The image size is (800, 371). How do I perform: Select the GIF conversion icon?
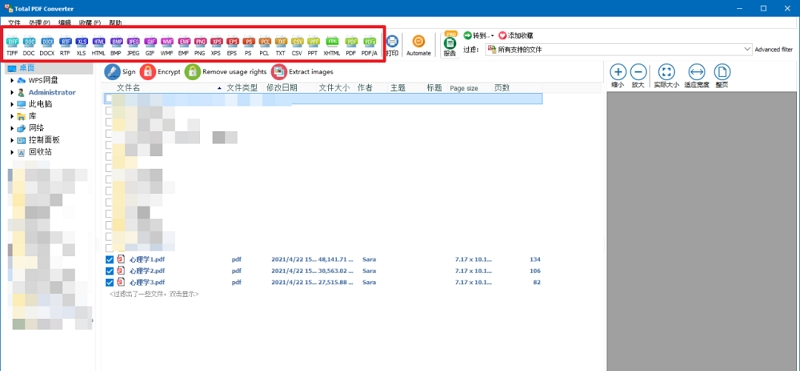click(150, 45)
